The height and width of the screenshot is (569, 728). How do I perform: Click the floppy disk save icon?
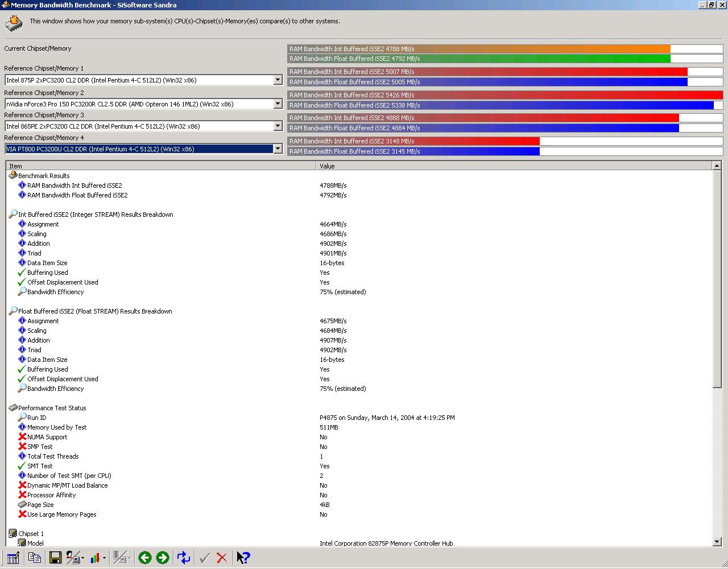pos(55,558)
